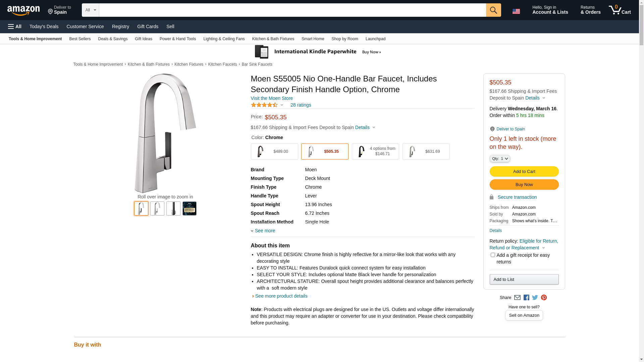Click the Amazon logo
644x362 pixels.
(23, 10)
